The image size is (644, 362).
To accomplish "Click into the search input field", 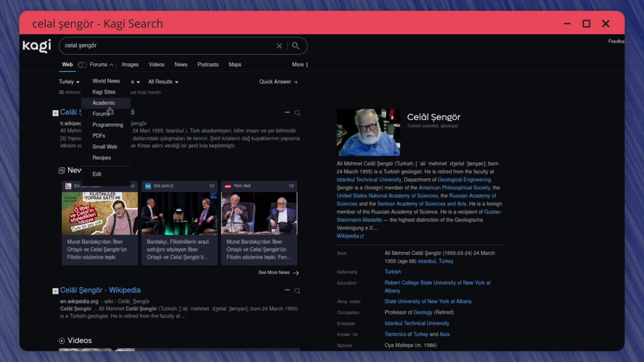I will coord(168,46).
